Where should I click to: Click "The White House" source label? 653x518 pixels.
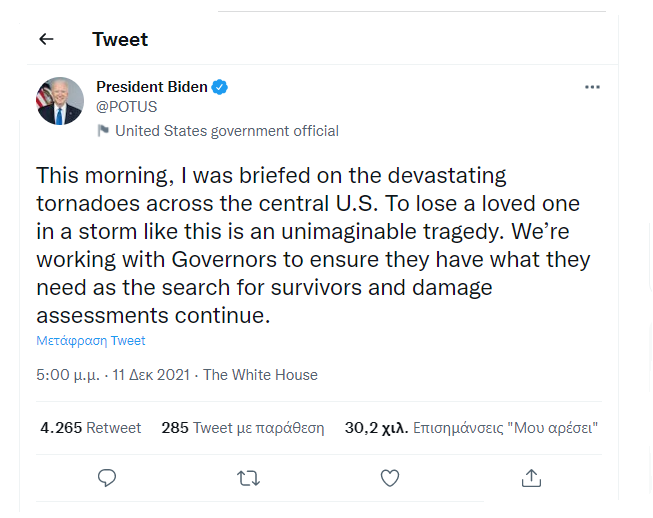pos(260,375)
